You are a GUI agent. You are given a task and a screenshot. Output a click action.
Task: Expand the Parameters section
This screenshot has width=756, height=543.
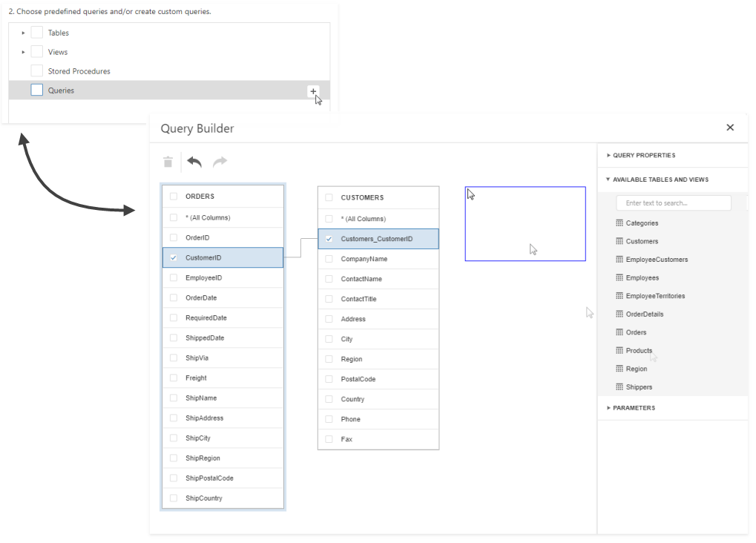pos(609,407)
